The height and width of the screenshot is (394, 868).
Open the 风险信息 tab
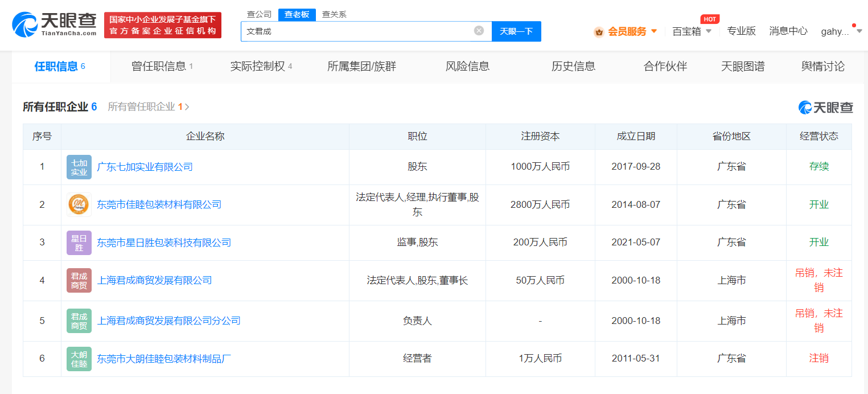[x=467, y=66]
